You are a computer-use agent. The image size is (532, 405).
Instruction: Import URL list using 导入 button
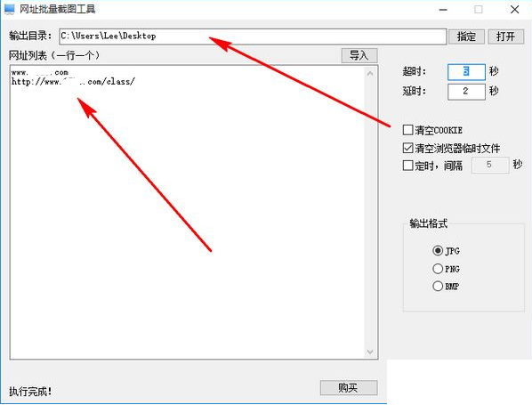[x=359, y=55]
